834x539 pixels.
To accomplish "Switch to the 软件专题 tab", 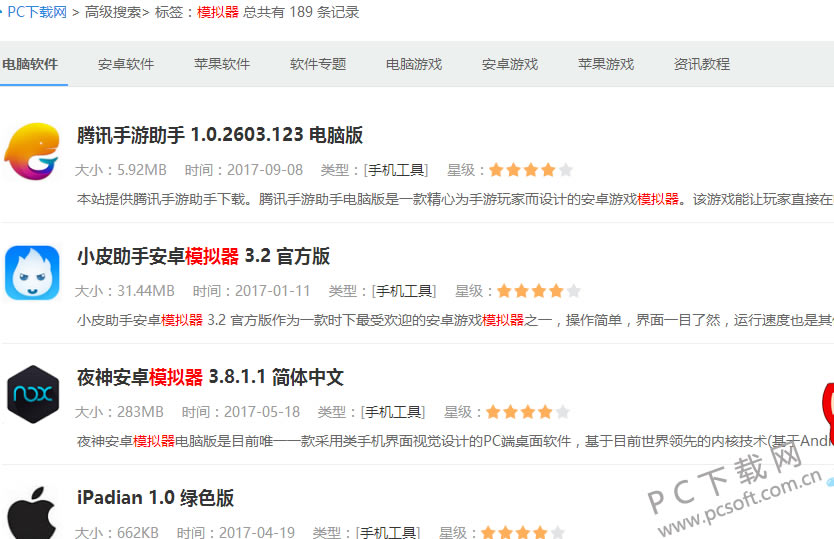I will [318, 64].
